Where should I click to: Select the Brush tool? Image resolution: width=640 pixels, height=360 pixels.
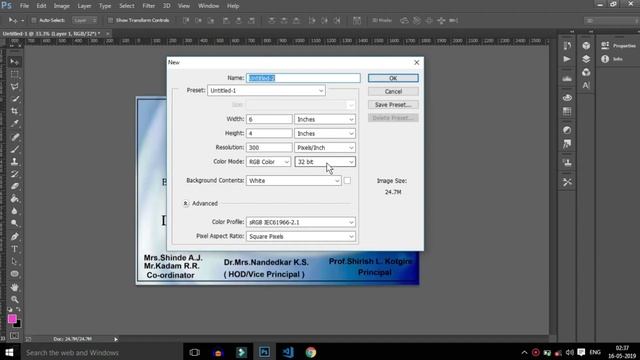pyautogui.click(x=14, y=149)
